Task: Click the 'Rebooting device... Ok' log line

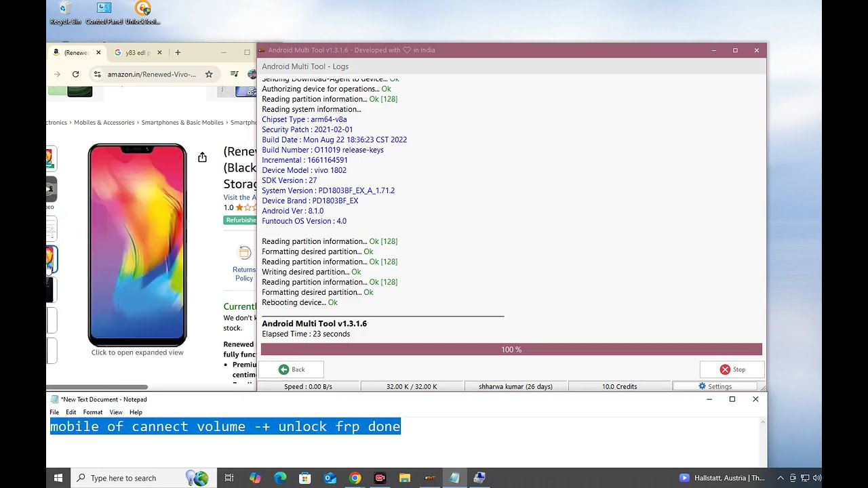Action: (x=299, y=302)
